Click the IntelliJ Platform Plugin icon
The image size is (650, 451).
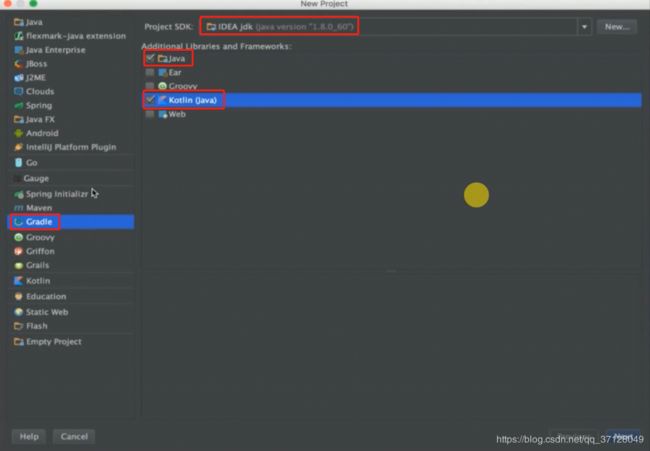coord(19,147)
